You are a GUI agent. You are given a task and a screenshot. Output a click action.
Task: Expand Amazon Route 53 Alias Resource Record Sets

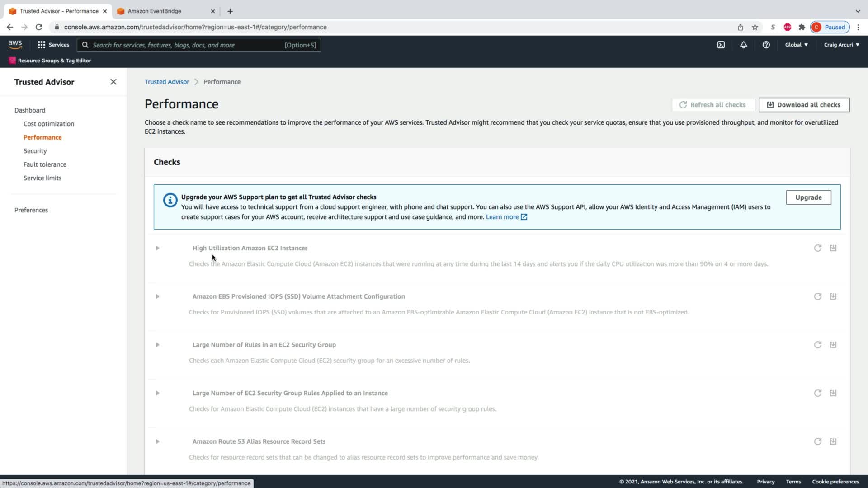tap(157, 441)
